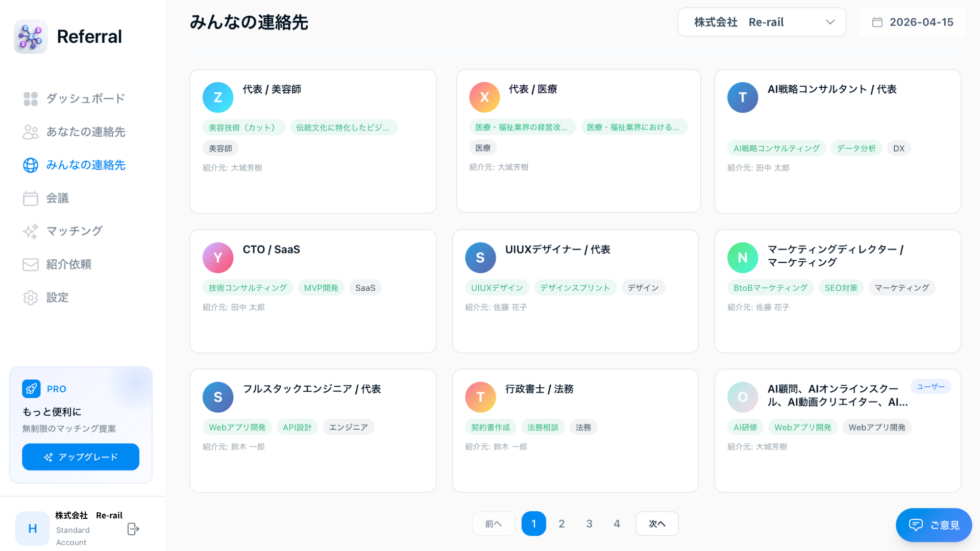
Task: Select みんなの連絡先 in sidebar
Action: [x=75, y=165]
